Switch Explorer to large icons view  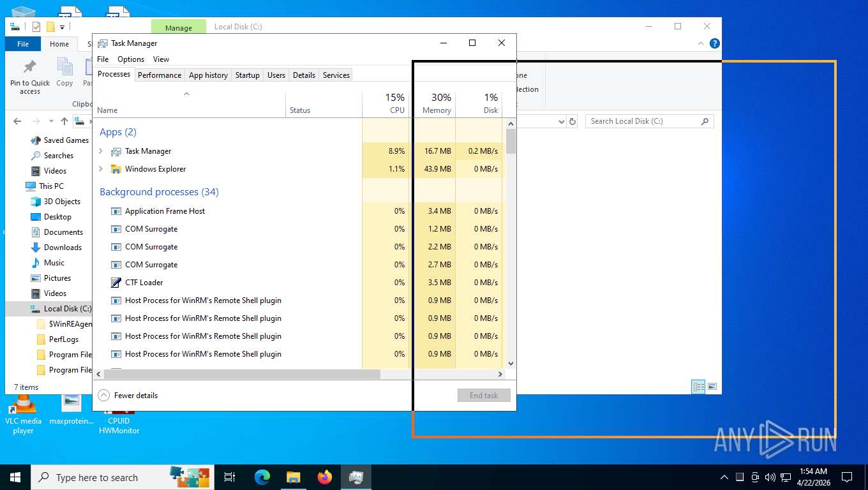click(712, 387)
